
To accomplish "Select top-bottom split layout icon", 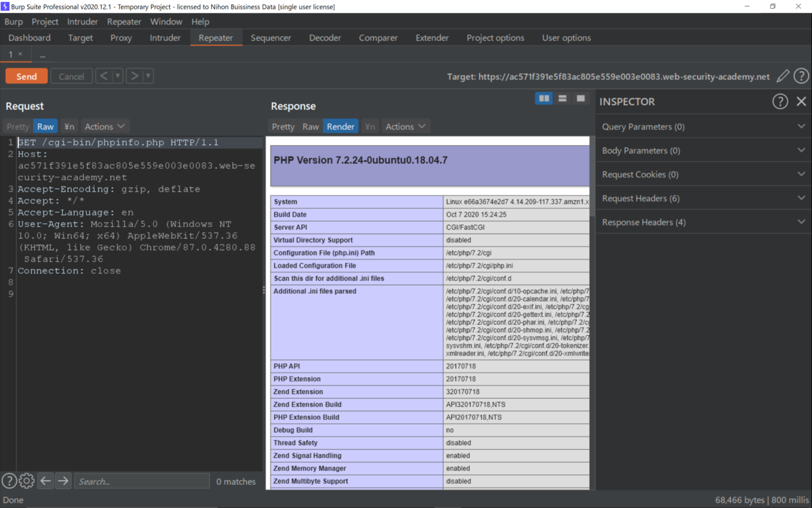I will [562, 99].
